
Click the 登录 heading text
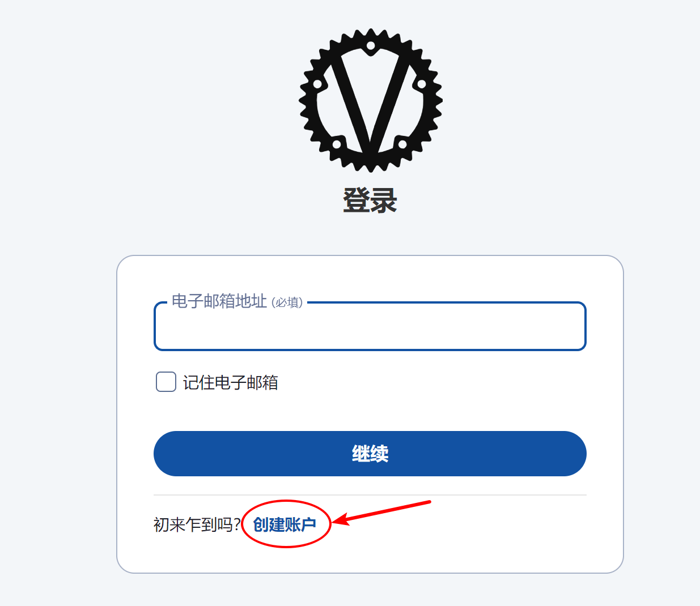[x=370, y=200]
